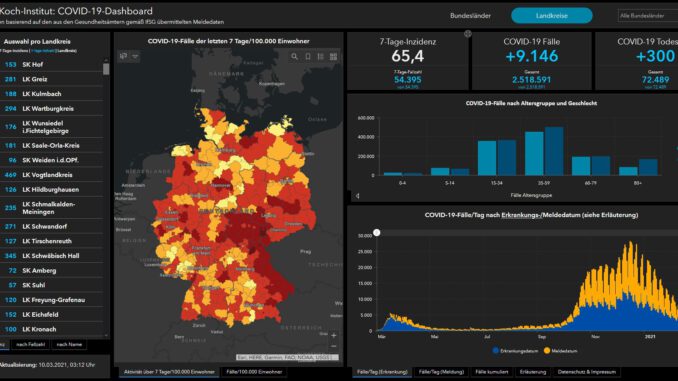Open the map bookmarks icon
The width and height of the screenshot is (678, 381).
click(x=307, y=57)
